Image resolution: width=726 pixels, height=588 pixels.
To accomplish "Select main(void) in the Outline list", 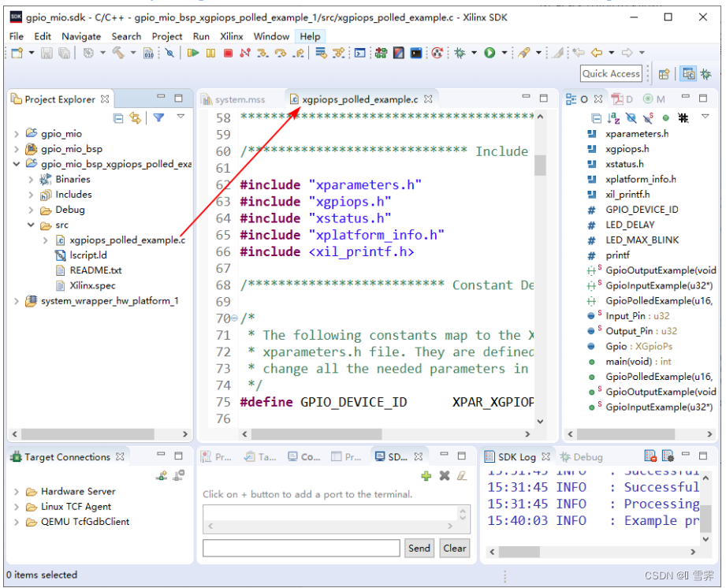I will coord(638,362).
